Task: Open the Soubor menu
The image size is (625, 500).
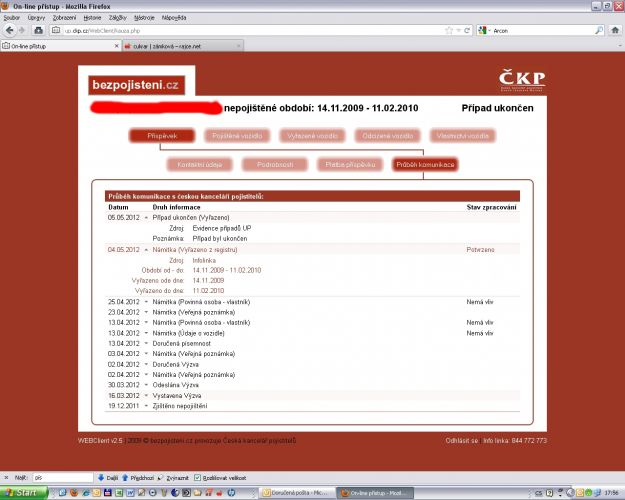Action: [12, 18]
